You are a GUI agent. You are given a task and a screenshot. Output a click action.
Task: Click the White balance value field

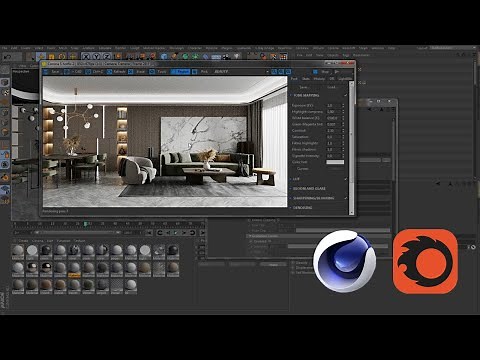[x=334, y=118]
